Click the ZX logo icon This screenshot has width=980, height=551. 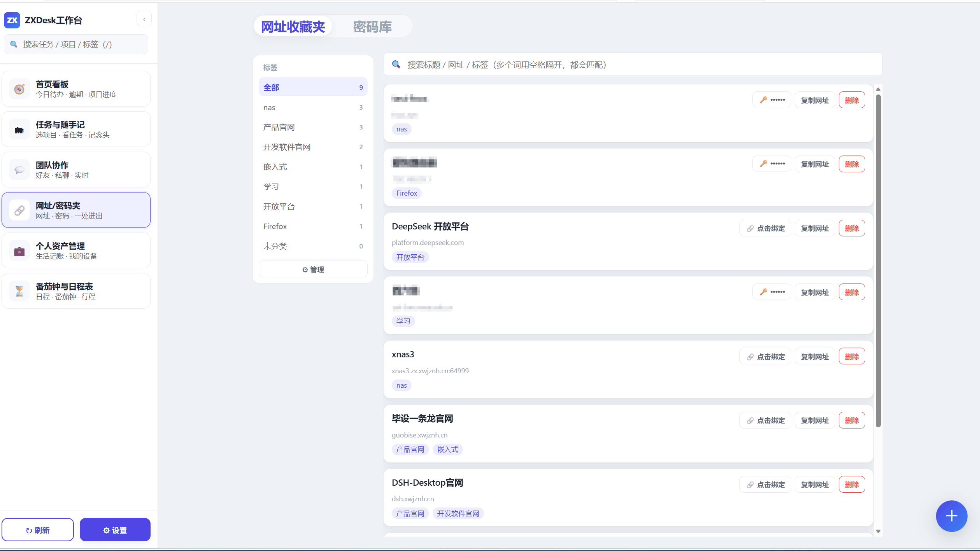tap(12, 20)
